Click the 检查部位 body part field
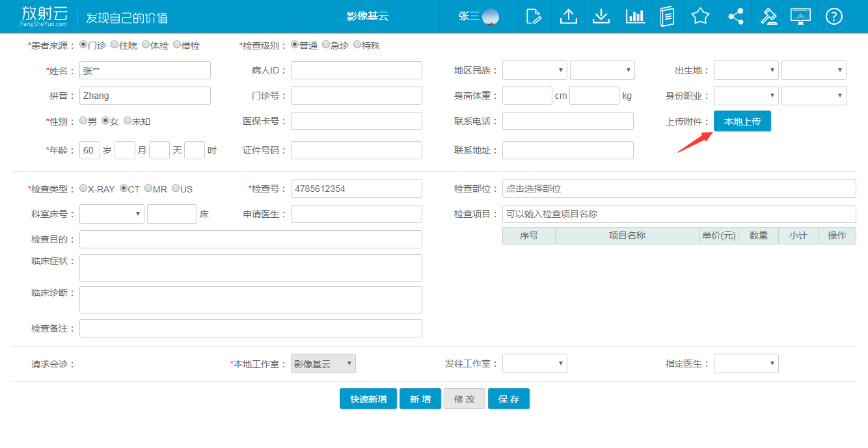Screen dimensions: 868x448 pos(679,189)
